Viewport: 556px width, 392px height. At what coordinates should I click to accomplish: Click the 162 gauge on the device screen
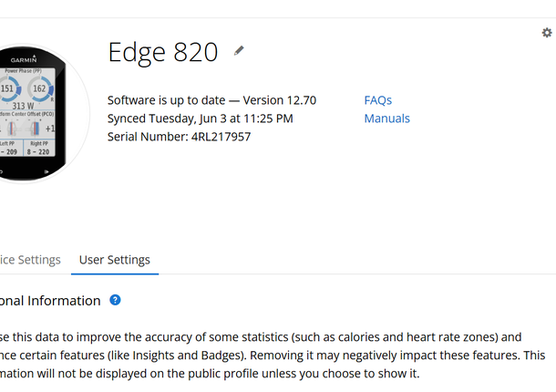(39, 89)
